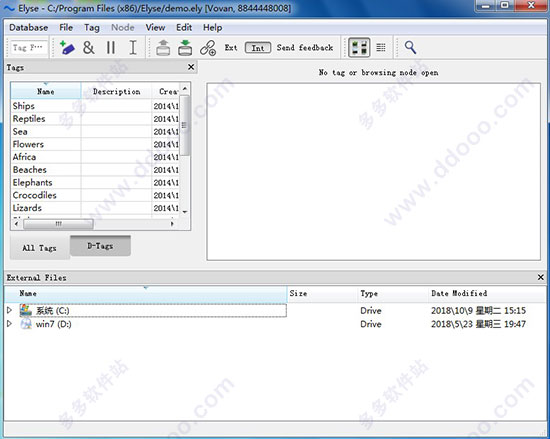The width and height of the screenshot is (550, 439).
Task: Open the Database menu
Action: pos(28,27)
